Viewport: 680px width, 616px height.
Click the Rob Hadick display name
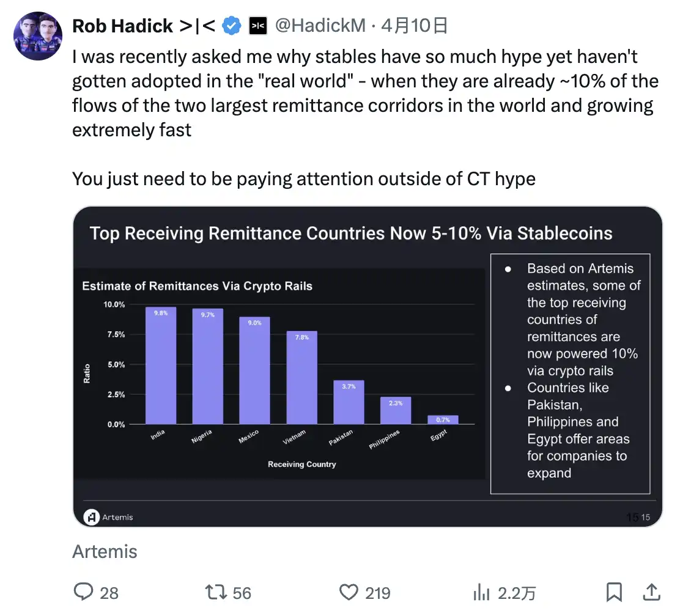coord(123,26)
